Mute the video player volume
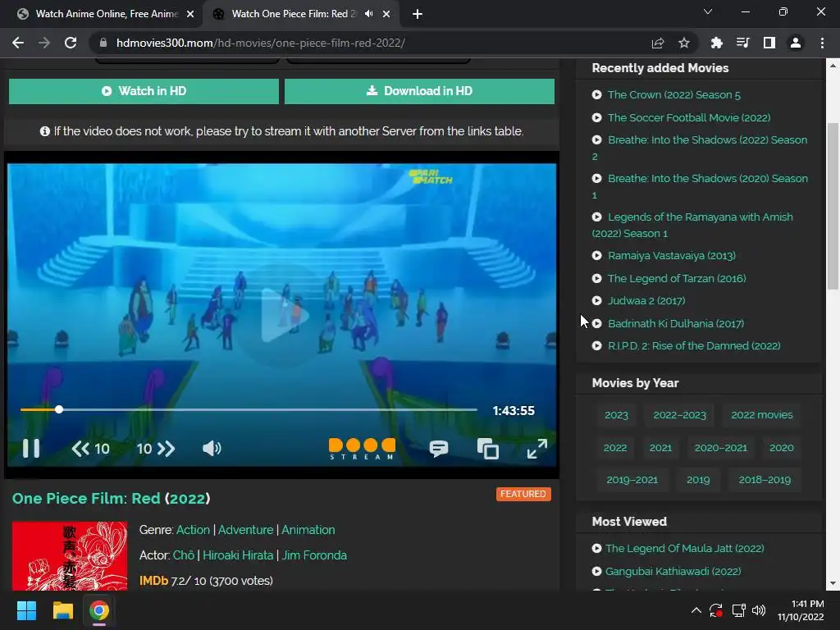Screen dimensions: 840x630 pos(212,449)
